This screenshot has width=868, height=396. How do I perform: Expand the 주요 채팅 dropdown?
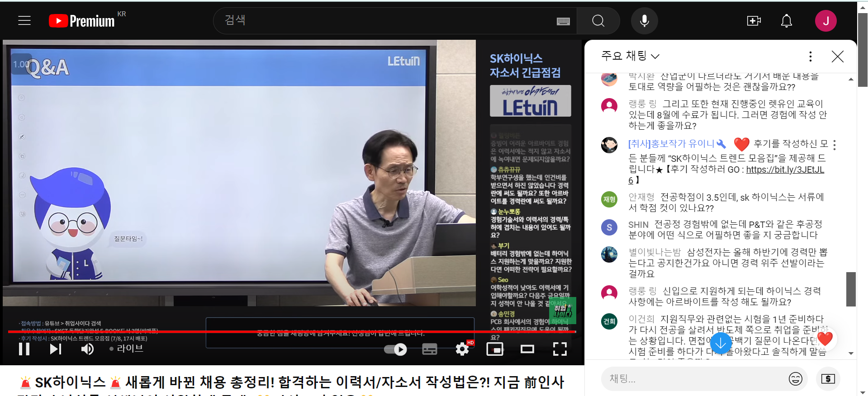(630, 56)
